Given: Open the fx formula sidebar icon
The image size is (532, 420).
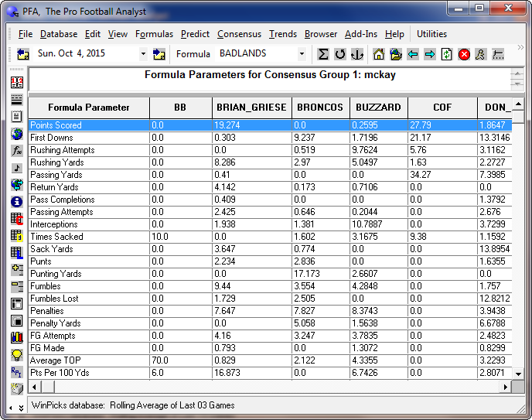Looking at the screenshot, I should [x=17, y=151].
